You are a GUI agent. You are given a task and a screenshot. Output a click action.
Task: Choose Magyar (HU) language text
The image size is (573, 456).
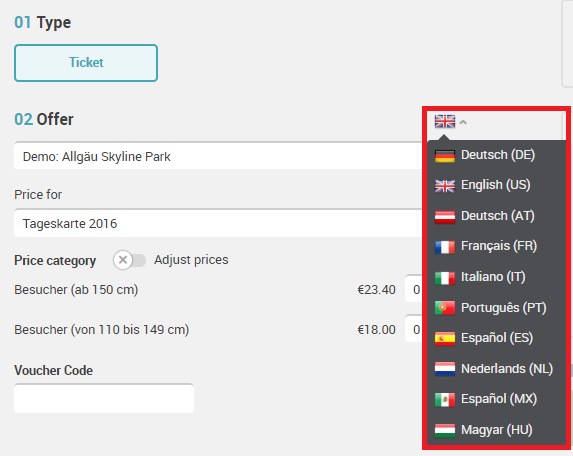[497, 430]
